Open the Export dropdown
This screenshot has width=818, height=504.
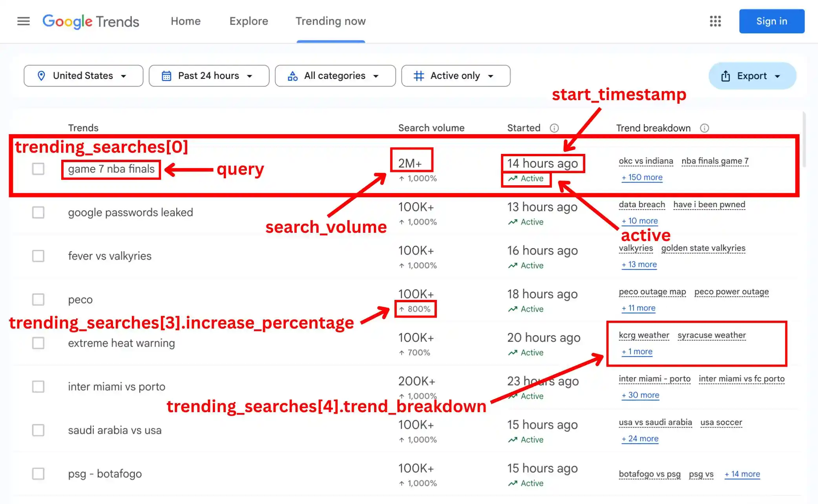coord(752,76)
